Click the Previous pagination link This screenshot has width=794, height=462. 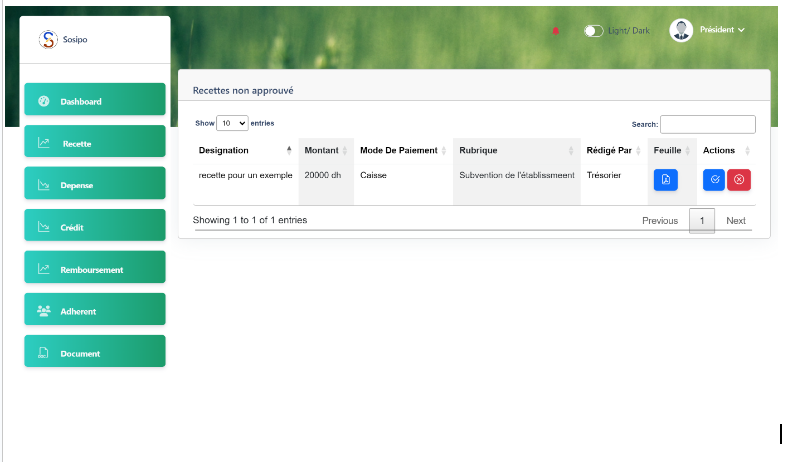pos(660,221)
